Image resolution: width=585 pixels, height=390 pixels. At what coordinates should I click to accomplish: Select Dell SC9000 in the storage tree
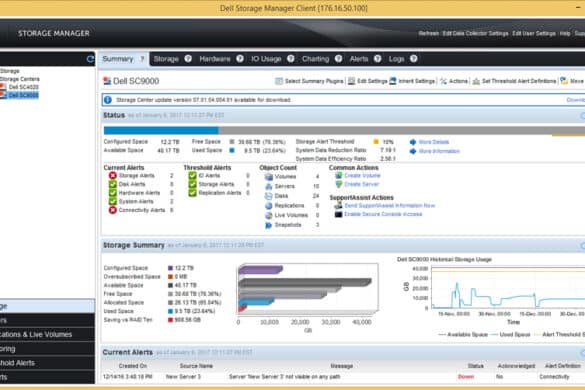point(24,95)
